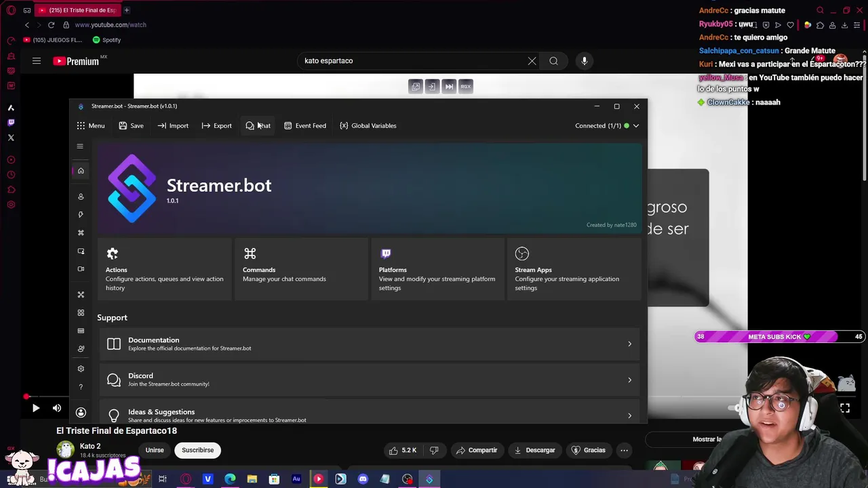
Task: Open Discord from the taskbar
Action: (x=363, y=479)
